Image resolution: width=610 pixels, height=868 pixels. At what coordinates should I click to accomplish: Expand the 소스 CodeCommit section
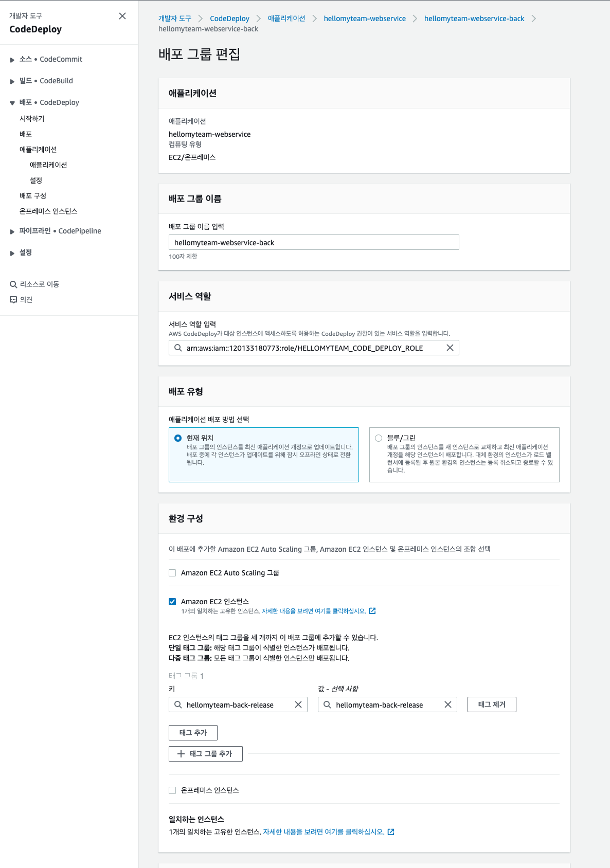[x=12, y=60]
